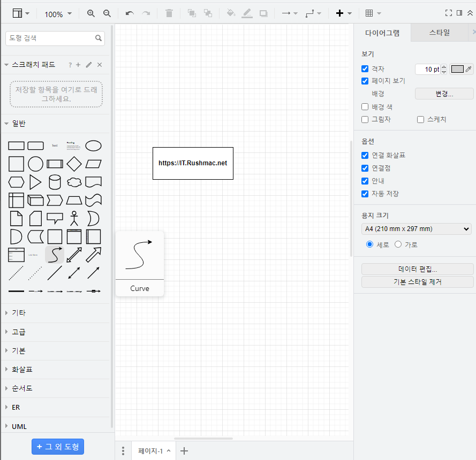This screenshot has height=460, width=476.
Task: Toggle the 연결 화살표 checkbox
Action: pyautogui.click(x=365, y=155)
